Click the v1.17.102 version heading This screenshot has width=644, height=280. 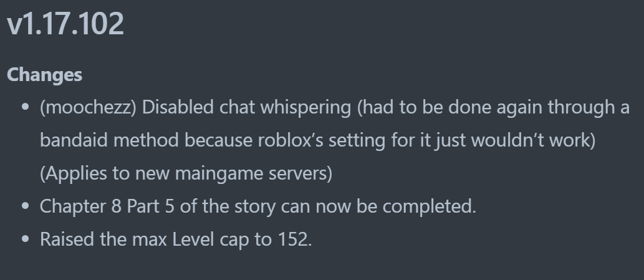65,24
